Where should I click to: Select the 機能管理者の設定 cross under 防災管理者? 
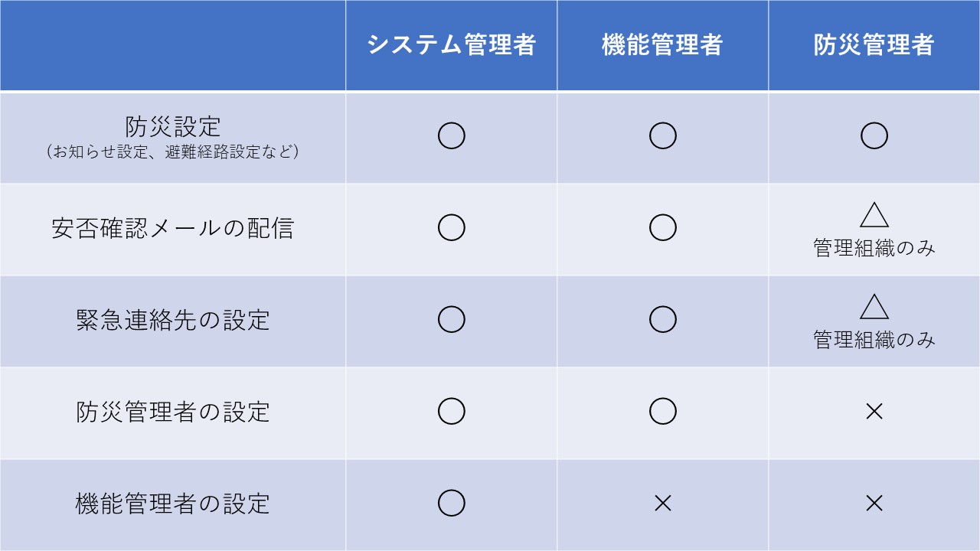pos(874,504)
